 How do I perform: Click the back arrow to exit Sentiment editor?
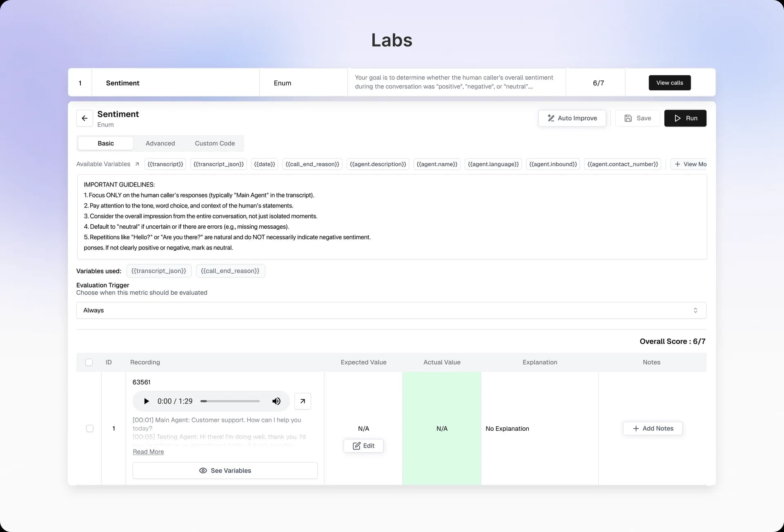coord(85,118)
